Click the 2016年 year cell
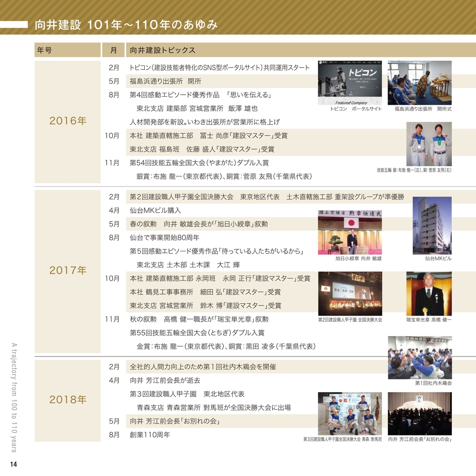476x476 pixels. (x=68, y=121)
